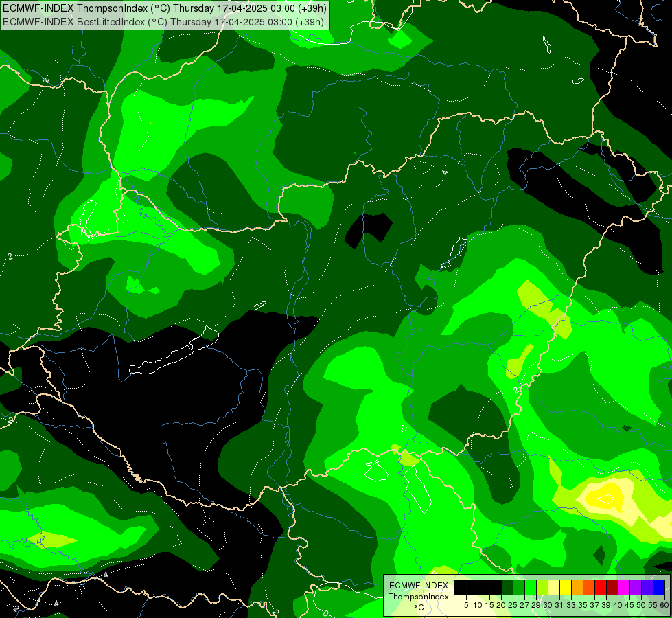This screenshot has height=618, width=672.
Task: Click the blue 55-60 legend swatch
Action: 659,587
